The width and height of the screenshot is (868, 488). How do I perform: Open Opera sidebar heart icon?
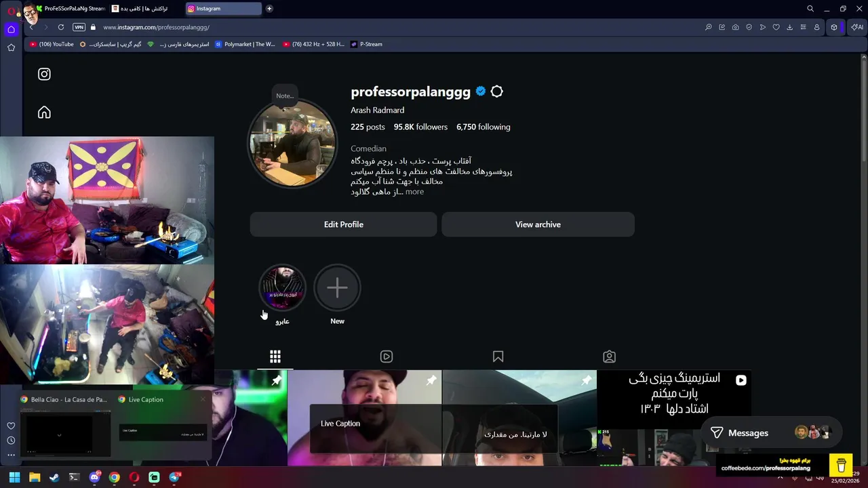[11, 426]
